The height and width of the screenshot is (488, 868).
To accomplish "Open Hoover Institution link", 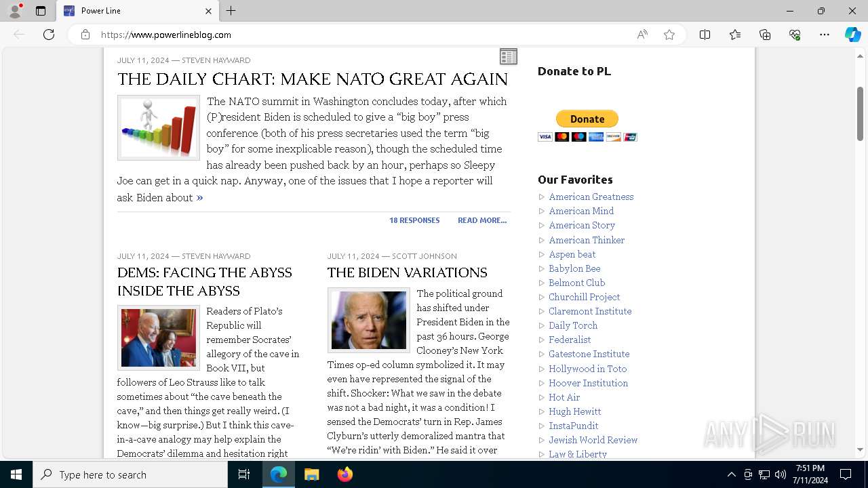I will [589, 383].
